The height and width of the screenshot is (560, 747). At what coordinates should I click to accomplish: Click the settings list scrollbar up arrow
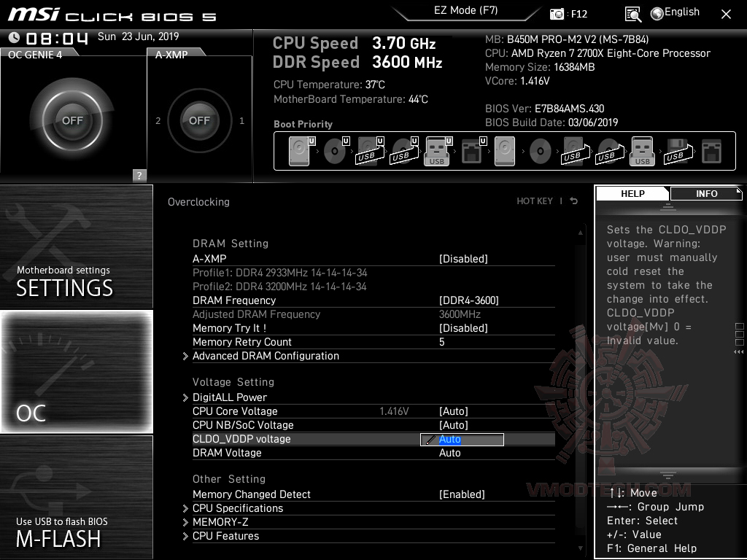[x=580, y=233]
